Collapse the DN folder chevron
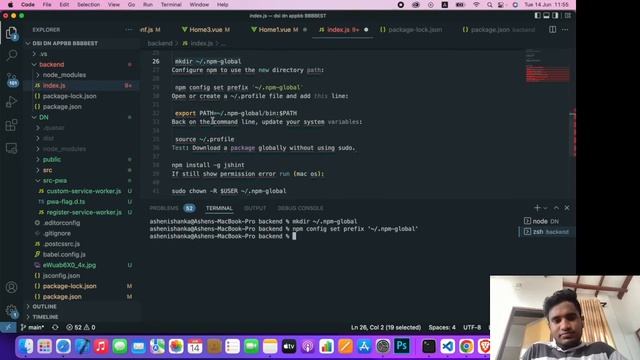The image size is (640, 360). click(35, 117)
